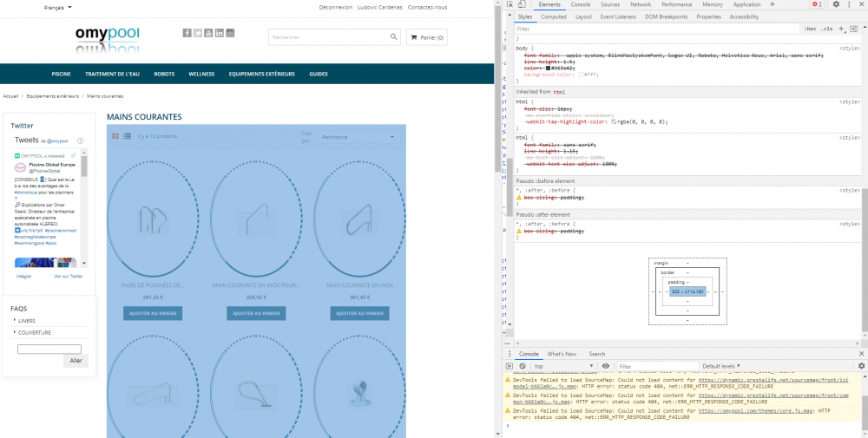Viewport: 868px width, 438px height.
Task: Click the clear console icon
Action: pyautogui.click(x=523, y=366)
